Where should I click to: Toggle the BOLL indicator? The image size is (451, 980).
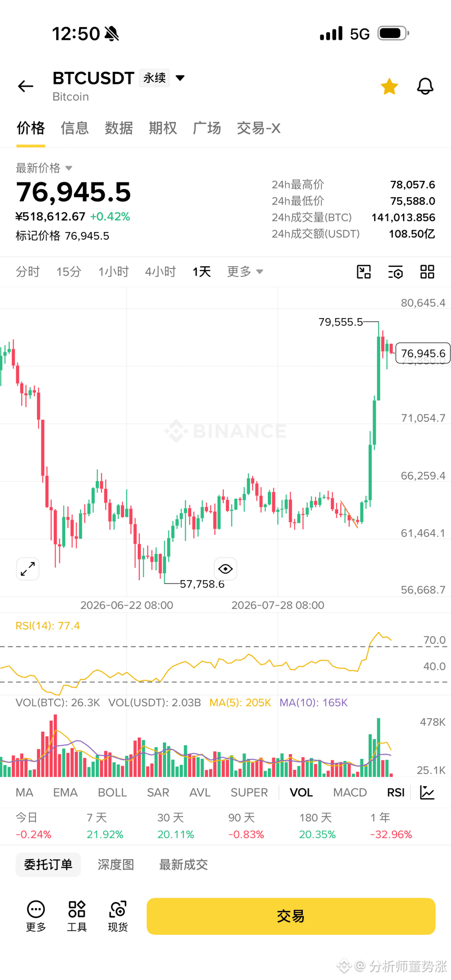pos(112,793)
